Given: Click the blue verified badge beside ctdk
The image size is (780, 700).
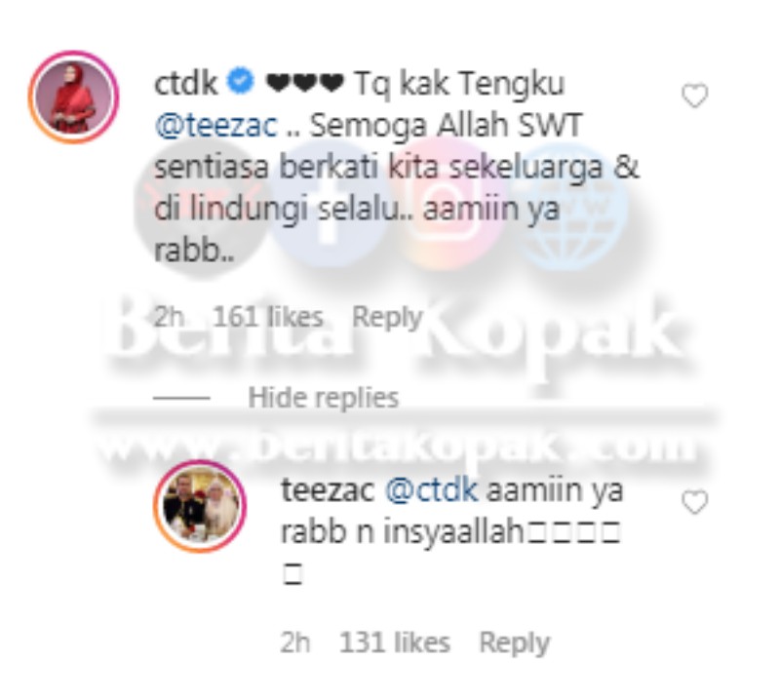Looking at the screenshot, I should (x=241, y=83).
